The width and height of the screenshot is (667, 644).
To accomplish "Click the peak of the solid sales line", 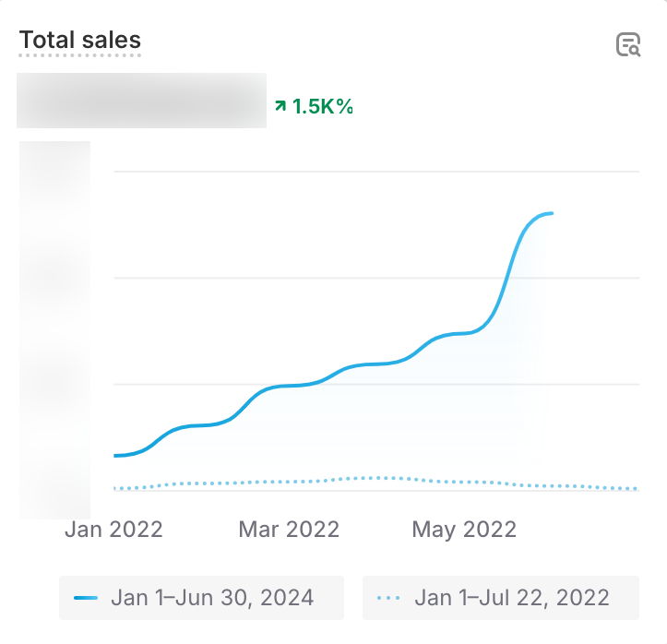I will pyautogui.click(x=551, y=213).
